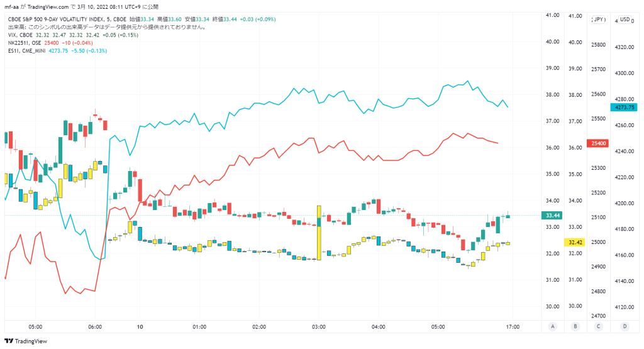Open the mf-aa publisher name in header
Viewport: 644px width, 349px height.
click(11, 7)
